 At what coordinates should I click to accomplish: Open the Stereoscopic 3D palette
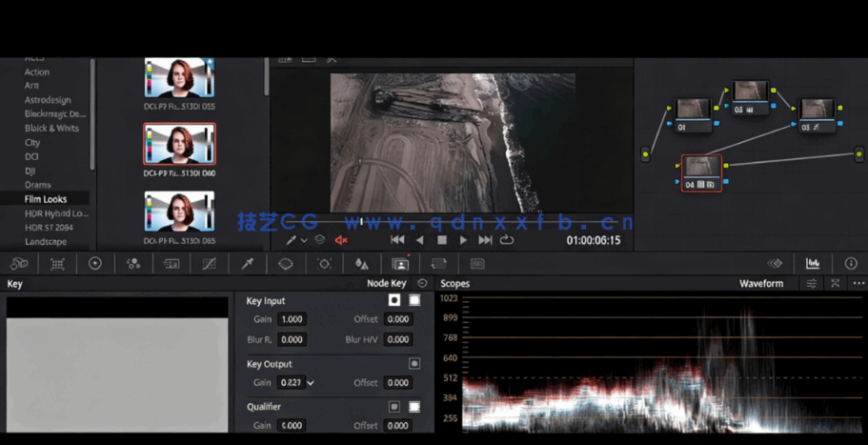click(x=477, y=264)
